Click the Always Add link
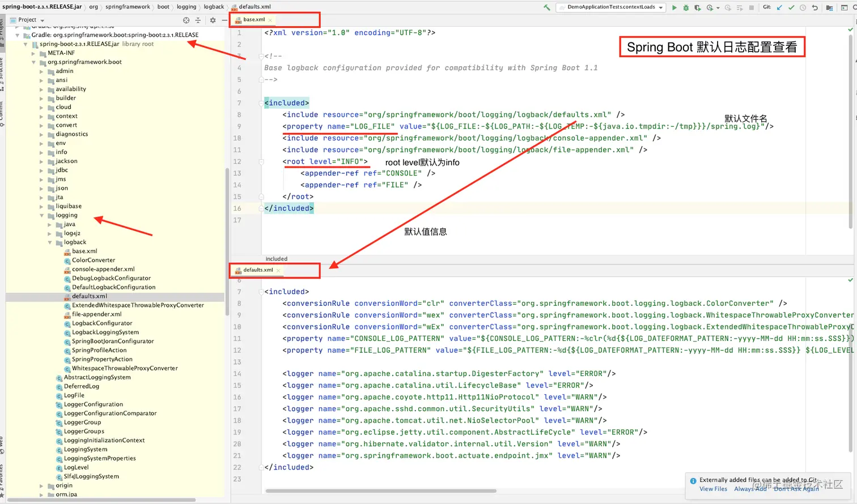Viewport: 857px width, 504px height. 750,489
